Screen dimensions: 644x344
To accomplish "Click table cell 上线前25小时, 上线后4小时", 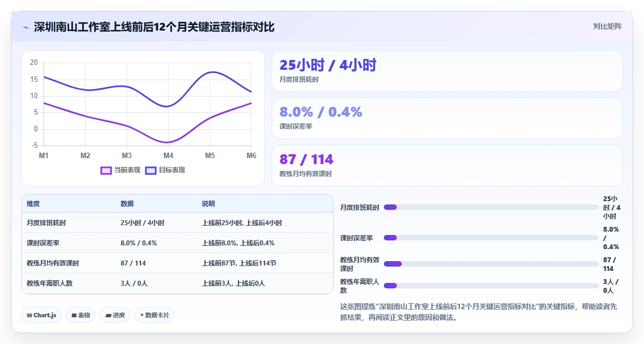I will click(242, 222).
